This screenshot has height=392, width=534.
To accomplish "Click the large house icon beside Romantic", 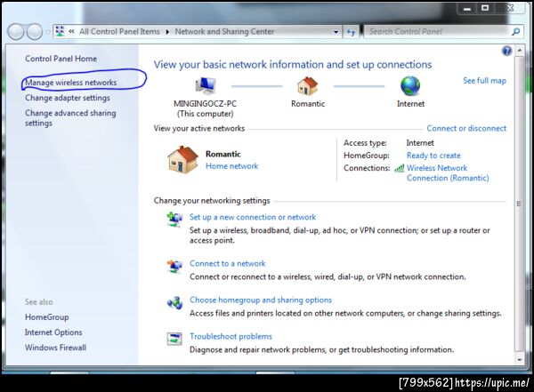I will tap(182, 160).
